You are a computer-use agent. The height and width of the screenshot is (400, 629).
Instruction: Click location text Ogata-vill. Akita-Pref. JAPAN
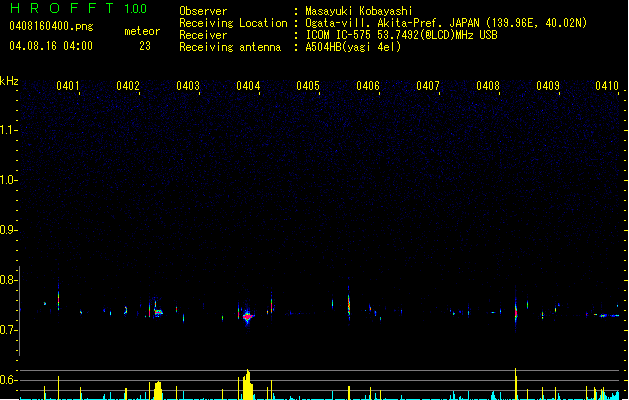[394, 23]
